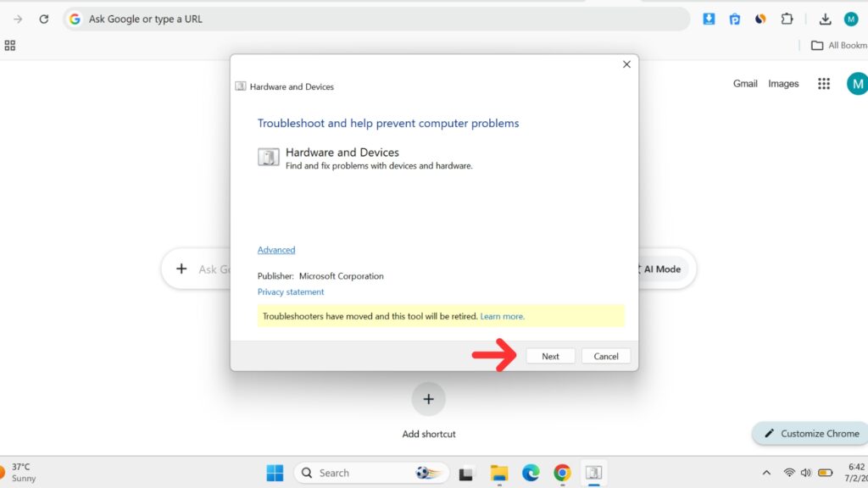
Task: Reload the Chrome page
Action: click(x=44, y=19)
